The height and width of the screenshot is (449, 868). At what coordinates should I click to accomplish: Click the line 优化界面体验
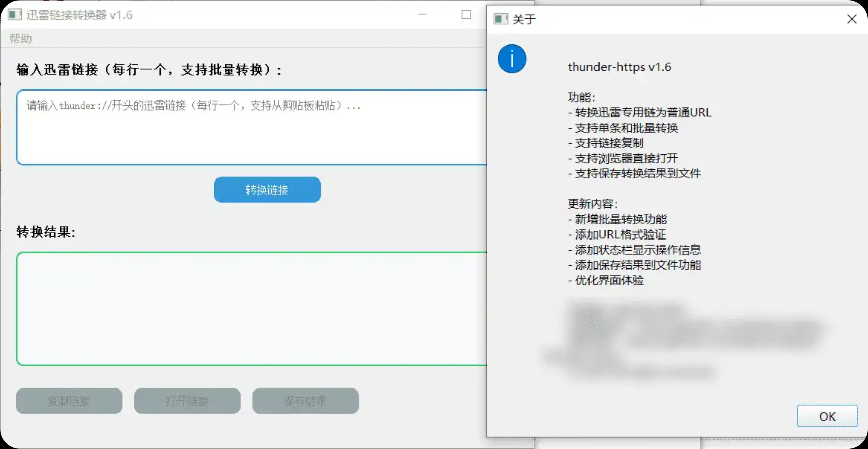606,280
